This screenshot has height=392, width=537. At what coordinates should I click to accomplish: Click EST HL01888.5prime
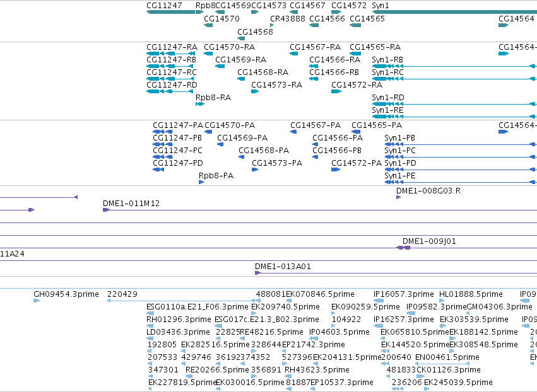click(471, 294)
